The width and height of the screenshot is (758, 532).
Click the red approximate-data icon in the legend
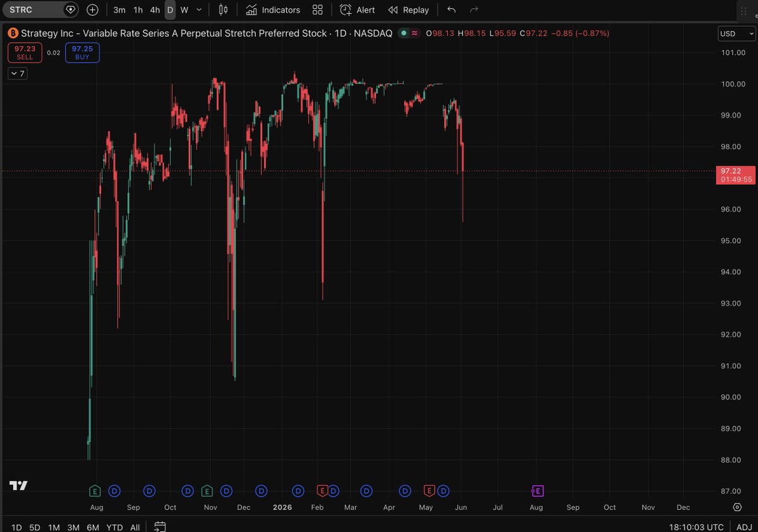[x=414, y=33]
